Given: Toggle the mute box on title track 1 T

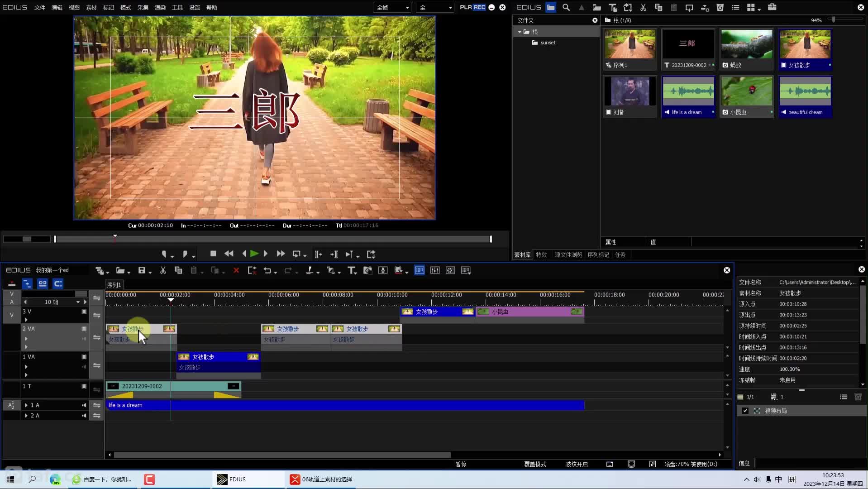Looking at the screenshot, I should click(84, 386).
